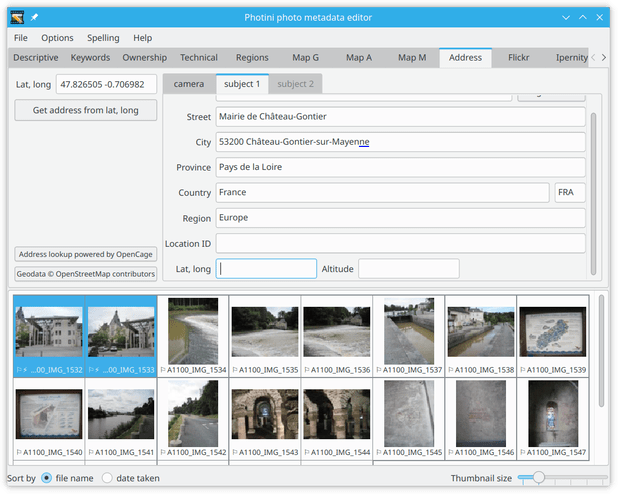This screenshot has height=494, width=618.
Task: Select thumbnail IMG_1533
Action: point(121,336)
